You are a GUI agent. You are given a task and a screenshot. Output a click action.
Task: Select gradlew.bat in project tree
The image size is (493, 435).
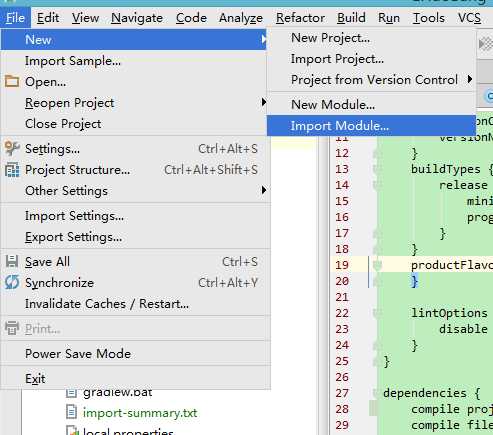(x=117, y=392)
